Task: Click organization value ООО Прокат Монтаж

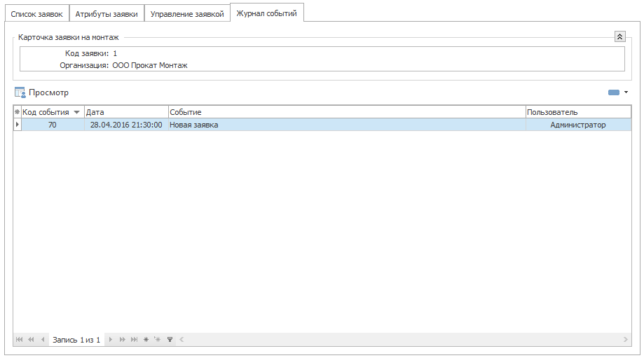Action: 150,65
